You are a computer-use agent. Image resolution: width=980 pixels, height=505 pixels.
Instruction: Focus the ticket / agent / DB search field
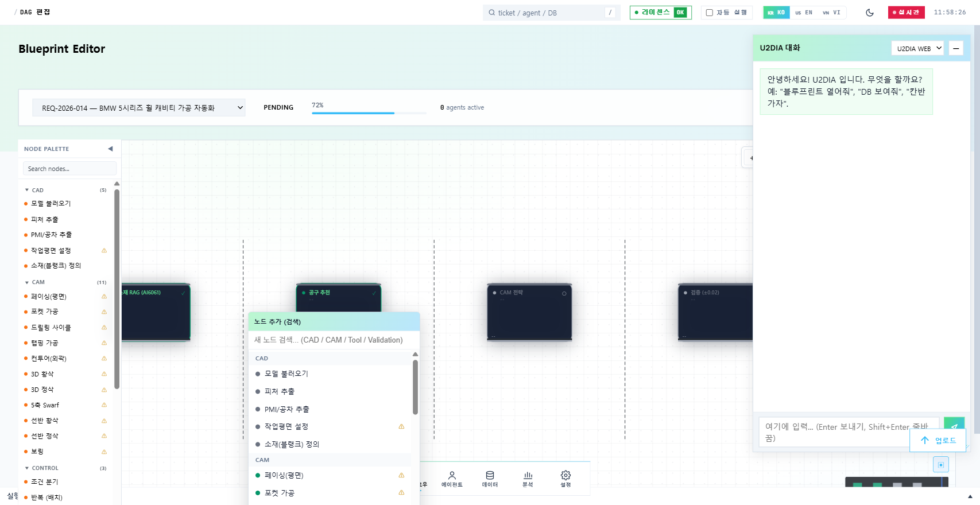point(551,13)
